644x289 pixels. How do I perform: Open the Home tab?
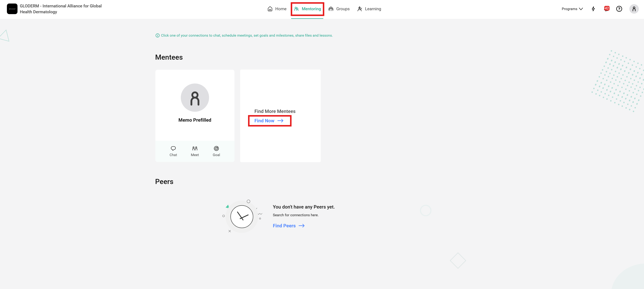[x=277, y=9]
